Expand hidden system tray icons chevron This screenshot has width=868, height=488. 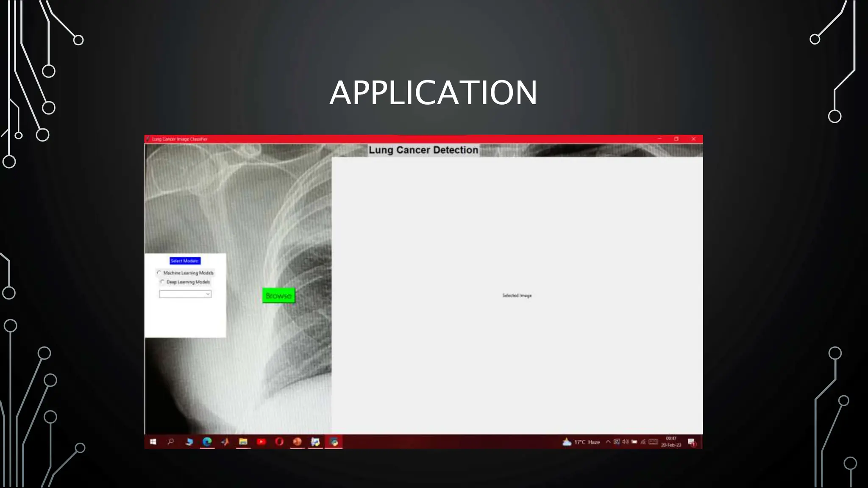[608, 442]
